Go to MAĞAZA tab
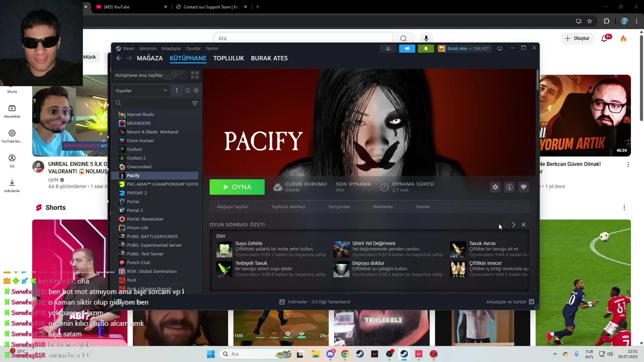This screenshot has height=362, width=644. [x=150, y=58]
